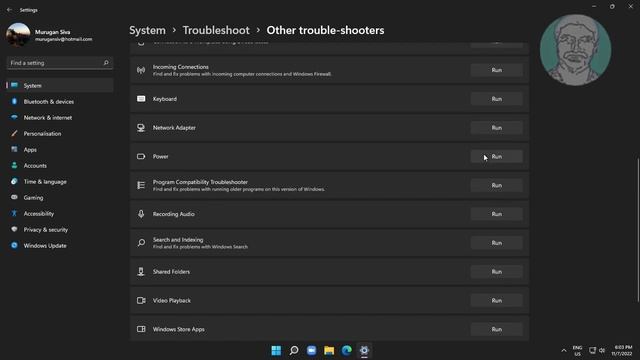The image size is (640, 360).
Task: Click the Shared Folders label
Action: point(171,271)
